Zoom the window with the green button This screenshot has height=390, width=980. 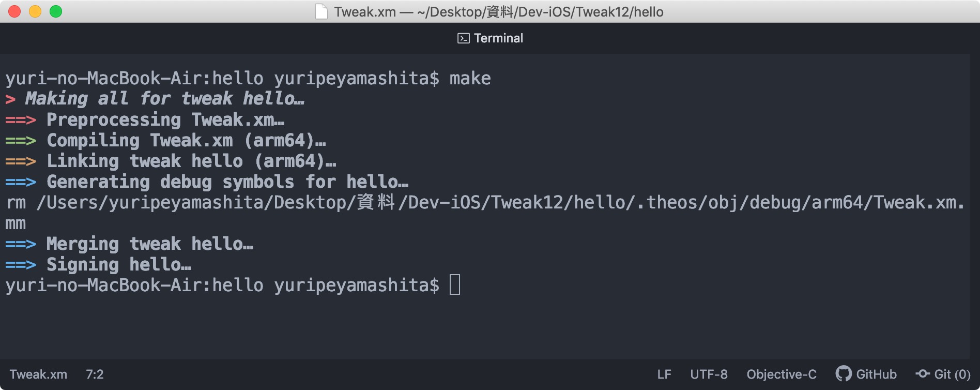point(56,11)
